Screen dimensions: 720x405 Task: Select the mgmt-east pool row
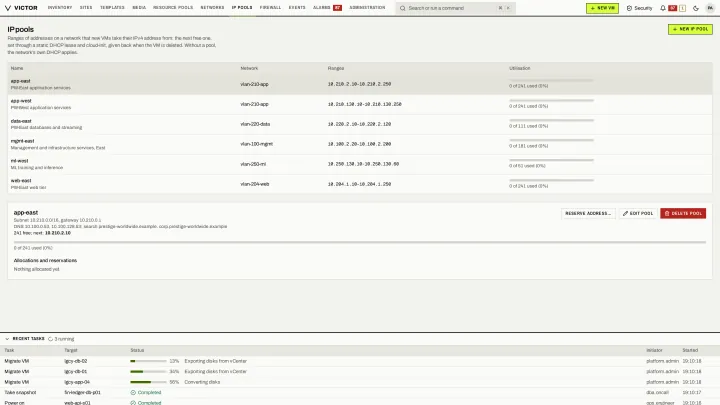click(x=360, y=144)
